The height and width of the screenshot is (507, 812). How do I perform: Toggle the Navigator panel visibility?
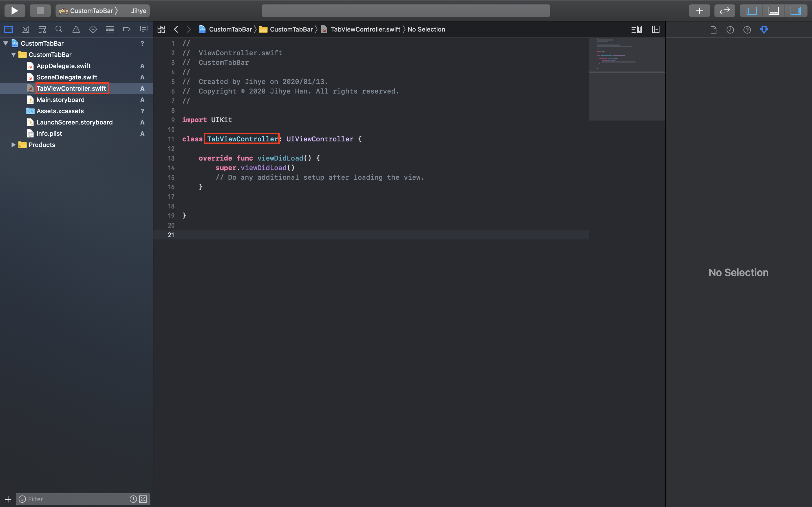point(752,11)
